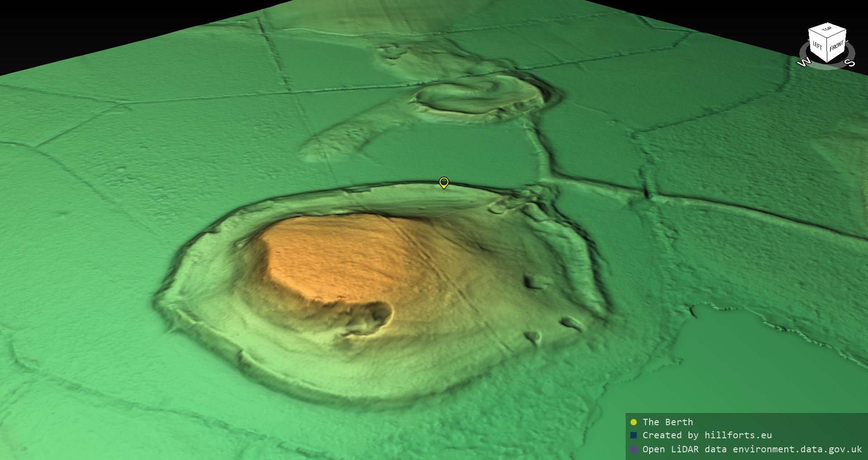This screenshot has width=868, height=460.
Task: Click the W compass direction letter
Action: (x=804, y=63)
